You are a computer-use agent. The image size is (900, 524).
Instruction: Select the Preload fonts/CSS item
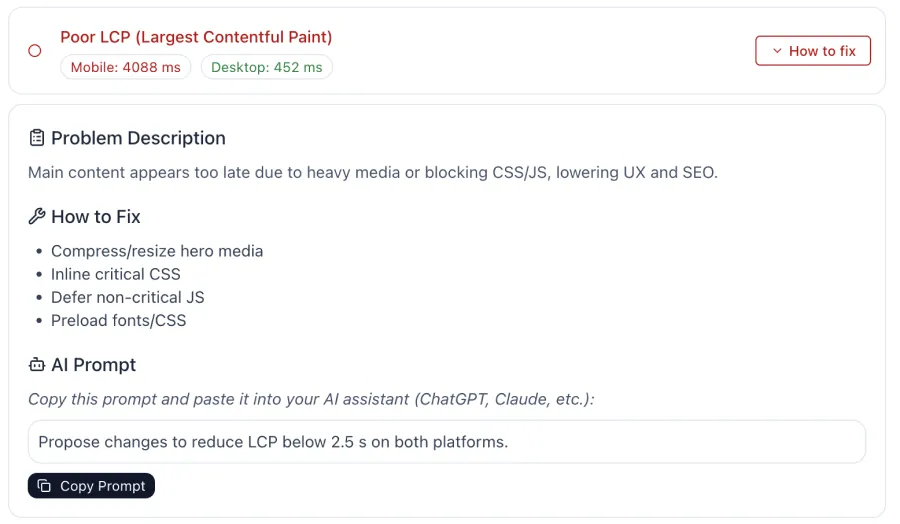(118, 320)
